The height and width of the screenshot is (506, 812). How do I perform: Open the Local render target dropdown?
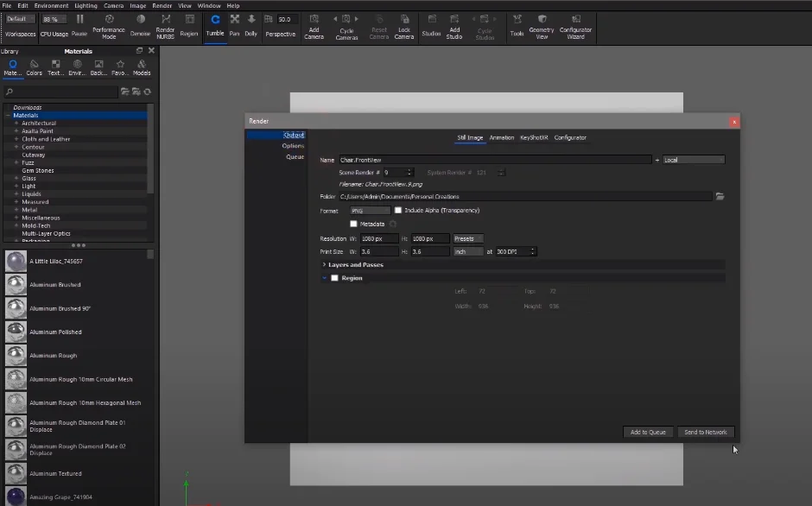pyautogui.click(x=694, y=160)
